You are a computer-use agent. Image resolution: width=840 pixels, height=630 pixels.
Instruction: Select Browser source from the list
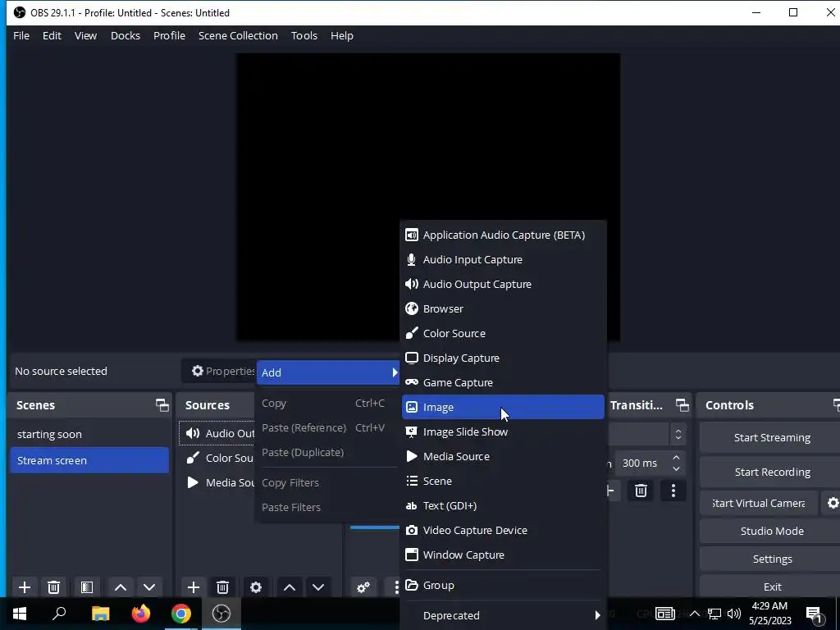[x=503, y=308]
